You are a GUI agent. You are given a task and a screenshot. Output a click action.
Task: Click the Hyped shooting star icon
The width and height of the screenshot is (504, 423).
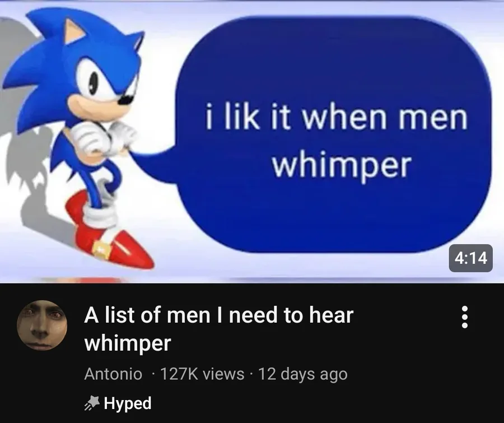pos(92,404)
